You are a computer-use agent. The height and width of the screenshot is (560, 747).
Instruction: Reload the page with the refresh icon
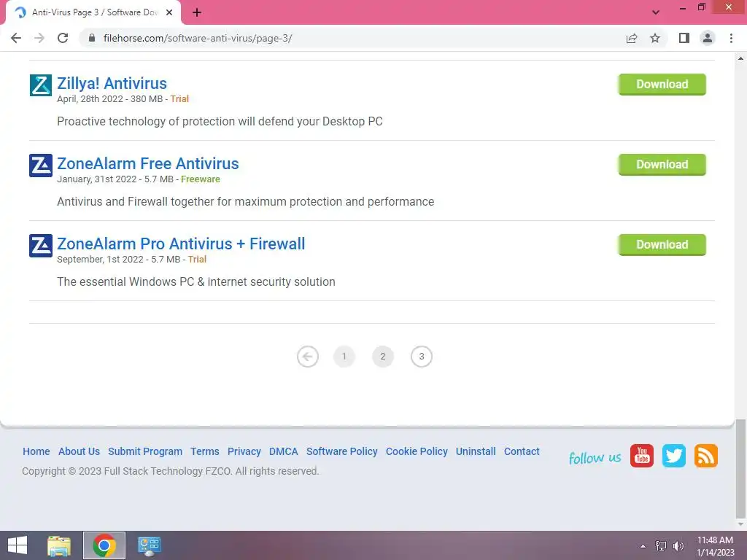tap(63, 38)
